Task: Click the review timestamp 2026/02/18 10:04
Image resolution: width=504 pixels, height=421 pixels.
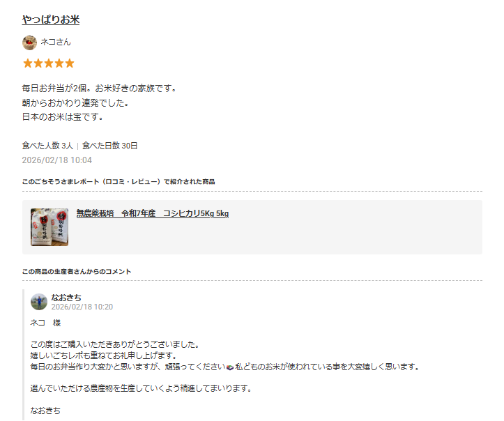Action: click(x=57, y=160)
